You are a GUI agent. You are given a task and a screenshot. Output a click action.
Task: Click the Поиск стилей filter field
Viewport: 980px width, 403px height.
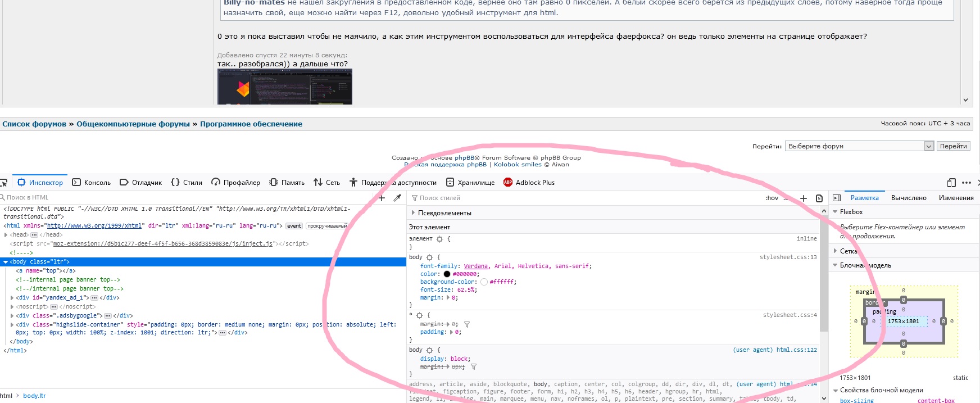tap(584, 198)
